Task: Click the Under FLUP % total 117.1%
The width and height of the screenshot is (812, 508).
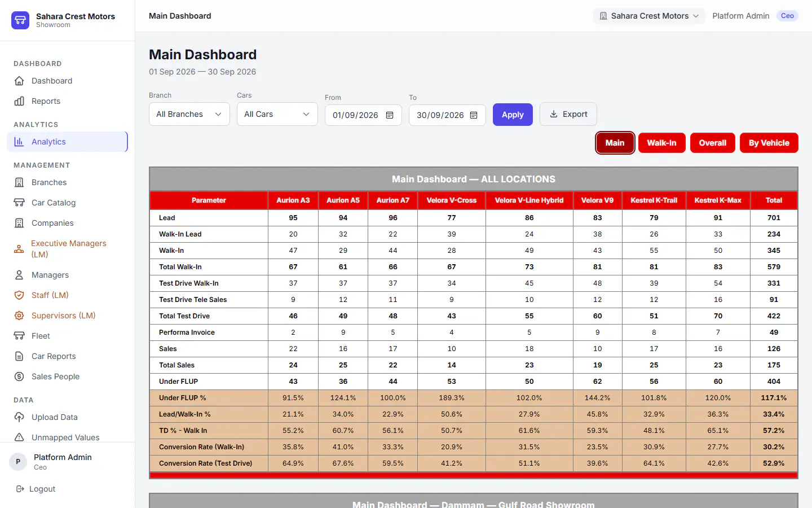Action: [774, 398]
